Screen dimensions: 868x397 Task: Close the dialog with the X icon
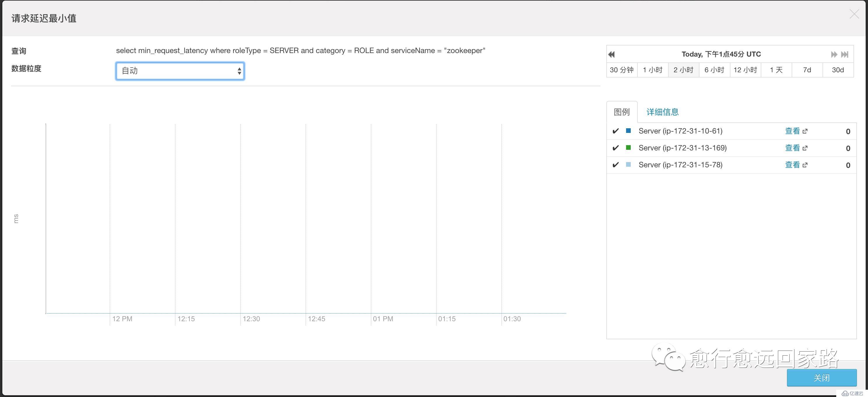coord(854,14)
